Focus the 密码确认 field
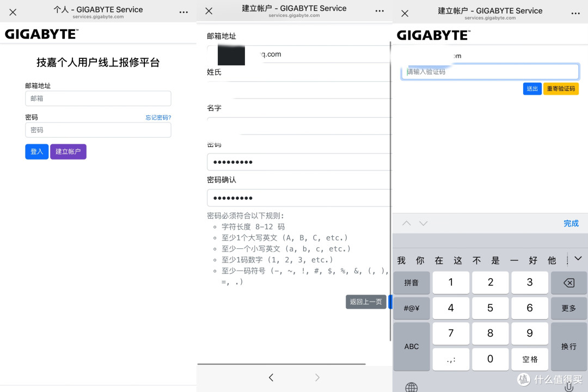The image size is (588, 392). point(299,198)
